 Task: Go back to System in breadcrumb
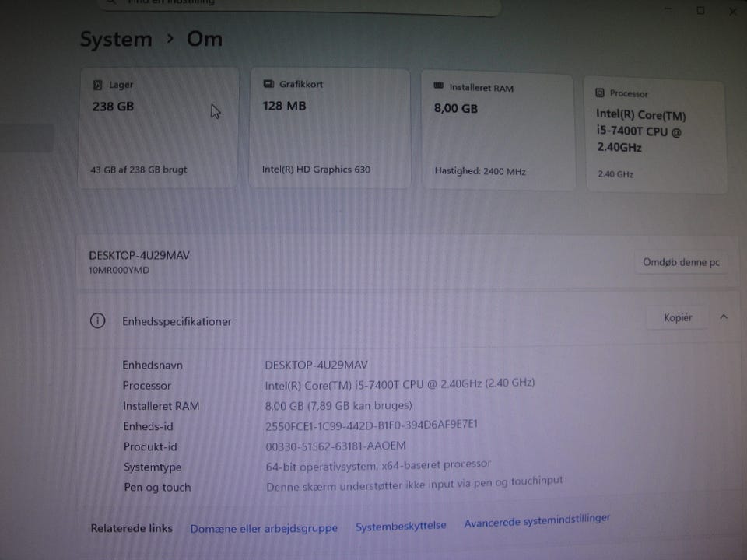pos(116,39)
